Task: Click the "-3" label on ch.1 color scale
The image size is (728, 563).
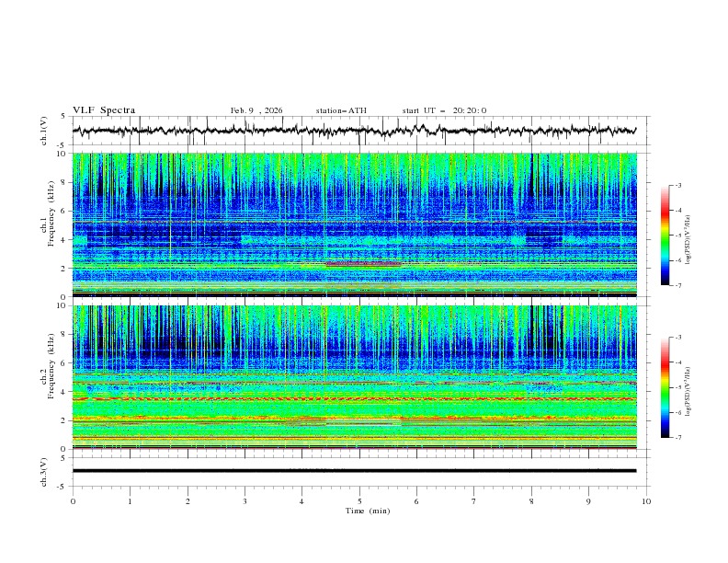Action: (x=677, y=185)
